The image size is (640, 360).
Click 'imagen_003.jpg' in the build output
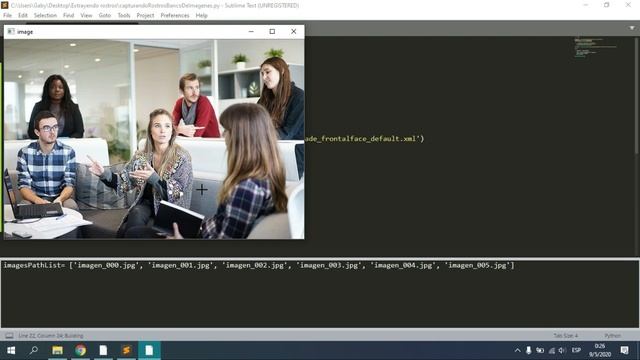point(329,265)
